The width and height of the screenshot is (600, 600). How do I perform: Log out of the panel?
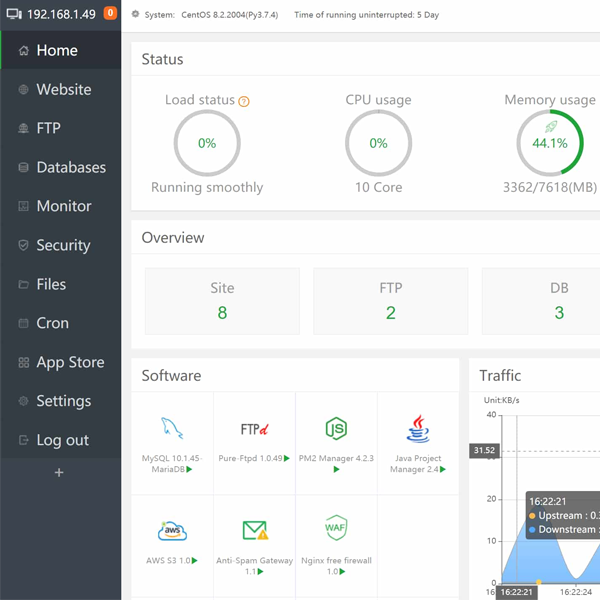[x=60, y=440]
